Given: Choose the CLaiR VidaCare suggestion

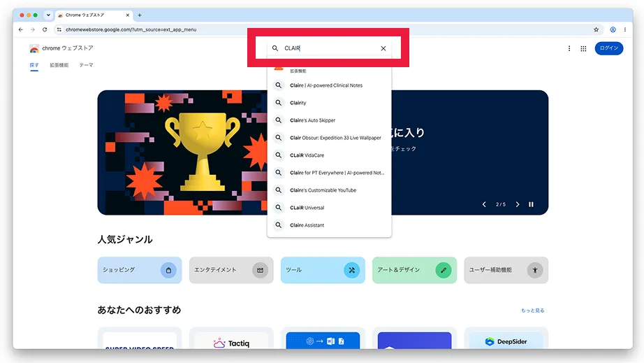Looking at the screenshot, I should coord(330,155).
